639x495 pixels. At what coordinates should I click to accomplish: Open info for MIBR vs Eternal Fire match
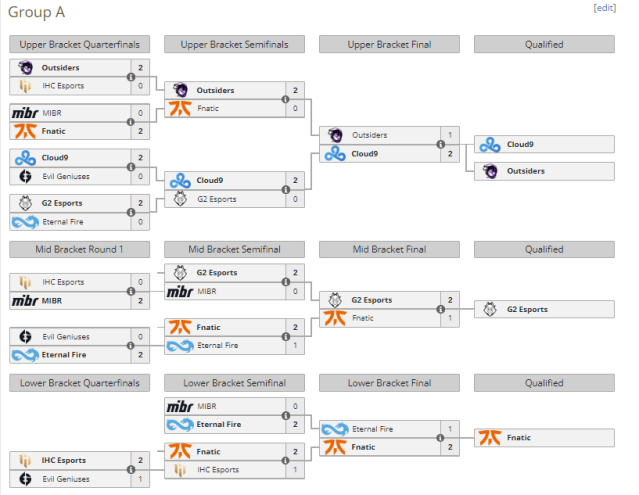(286, 416)
